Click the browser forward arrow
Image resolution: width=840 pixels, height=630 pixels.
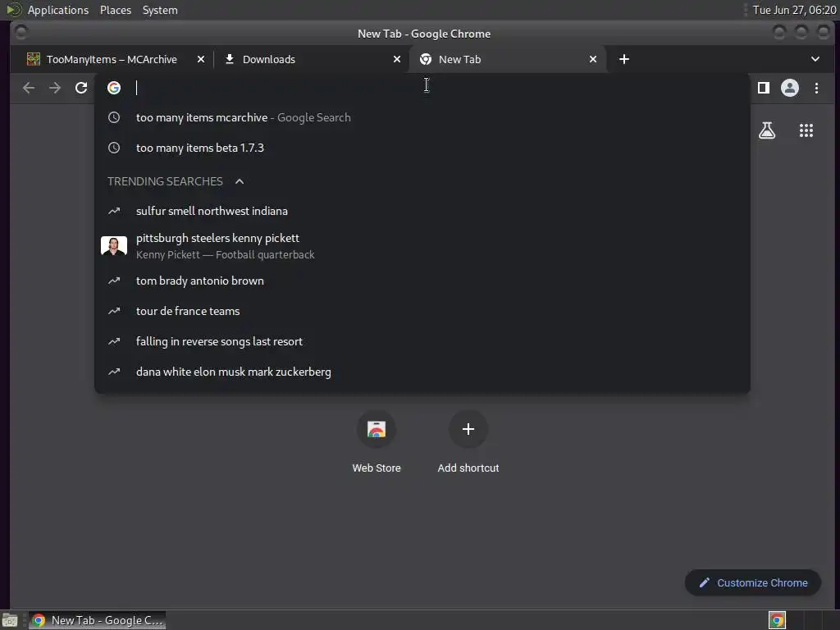55,88
